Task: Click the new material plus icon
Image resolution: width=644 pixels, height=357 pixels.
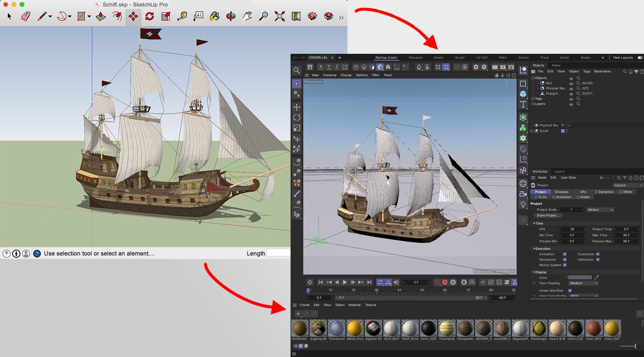Action: pos(298,314)
